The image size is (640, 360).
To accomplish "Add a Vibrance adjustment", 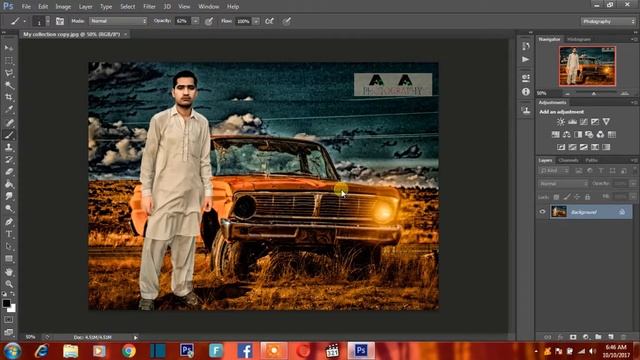I will [x=606, y=122].
